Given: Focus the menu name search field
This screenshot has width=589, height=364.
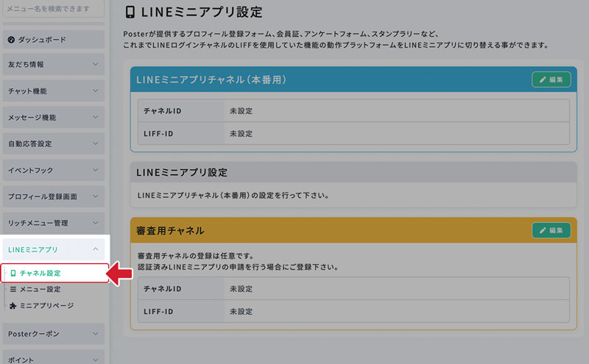Looking at the screenshot, I should click(x=52, y=10).
